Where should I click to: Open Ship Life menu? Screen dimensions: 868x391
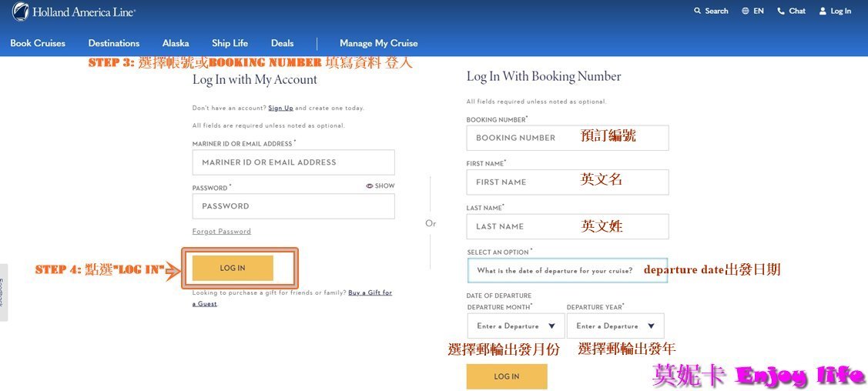pos(230,43)
